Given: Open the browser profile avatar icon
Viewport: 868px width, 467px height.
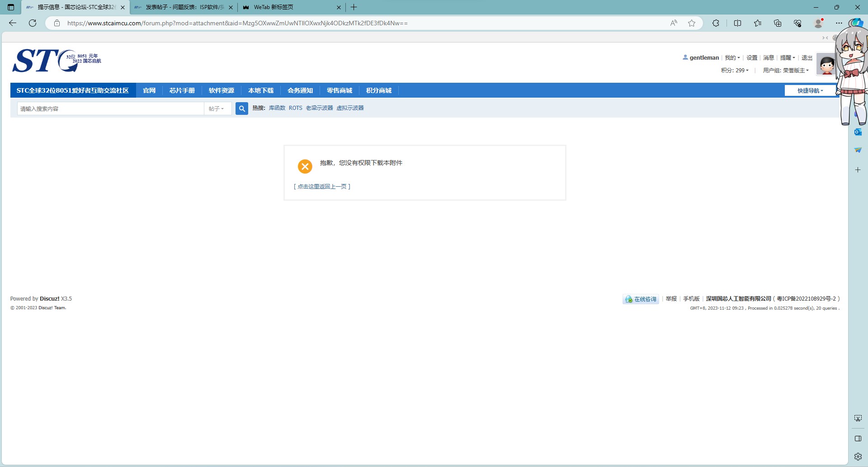Looking at the screenshot, I should tap(818, 23).
